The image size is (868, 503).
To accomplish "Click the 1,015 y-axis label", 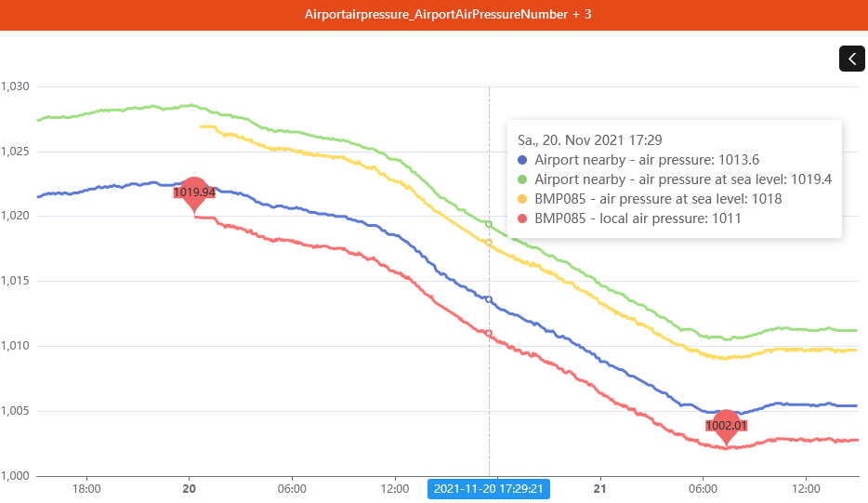I will point(16,281).
